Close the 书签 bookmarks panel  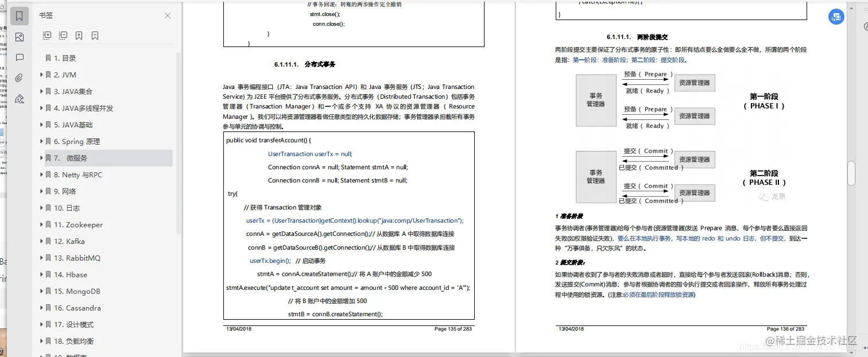[x=168, y=15]
